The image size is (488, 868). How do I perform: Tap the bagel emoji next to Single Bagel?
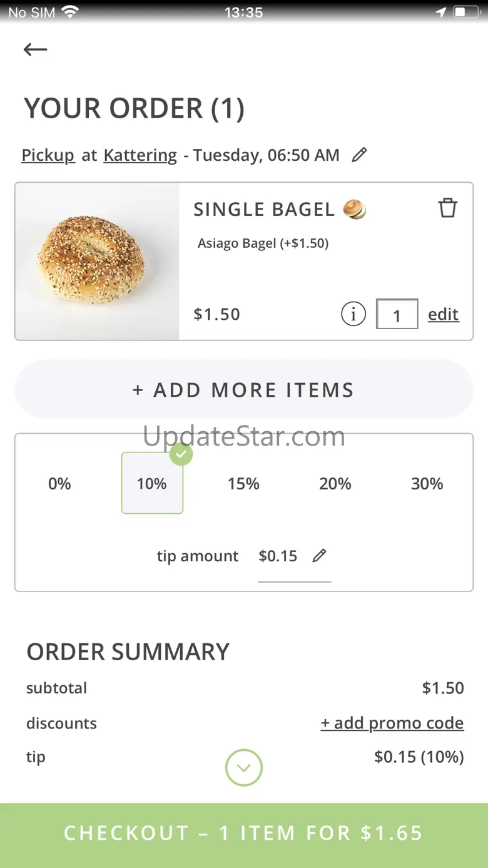pyautogui.click(x=355, y=210)
